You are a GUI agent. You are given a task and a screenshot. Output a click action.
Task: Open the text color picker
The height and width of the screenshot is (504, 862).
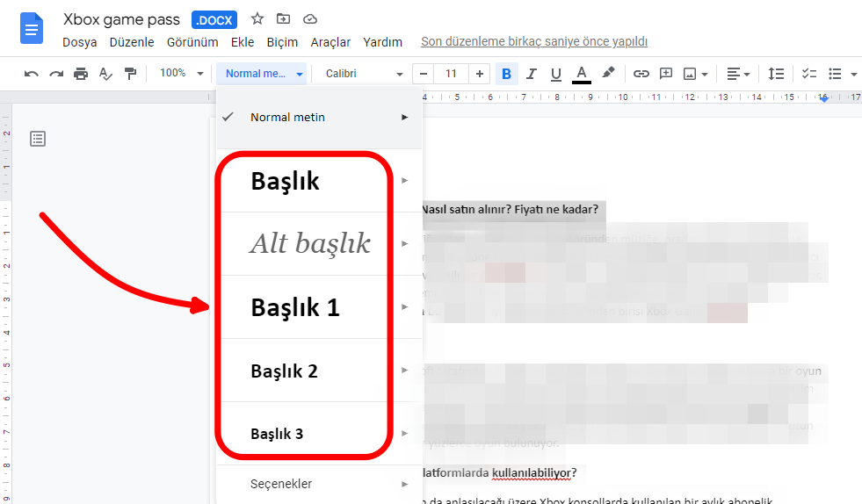point(581,75)
